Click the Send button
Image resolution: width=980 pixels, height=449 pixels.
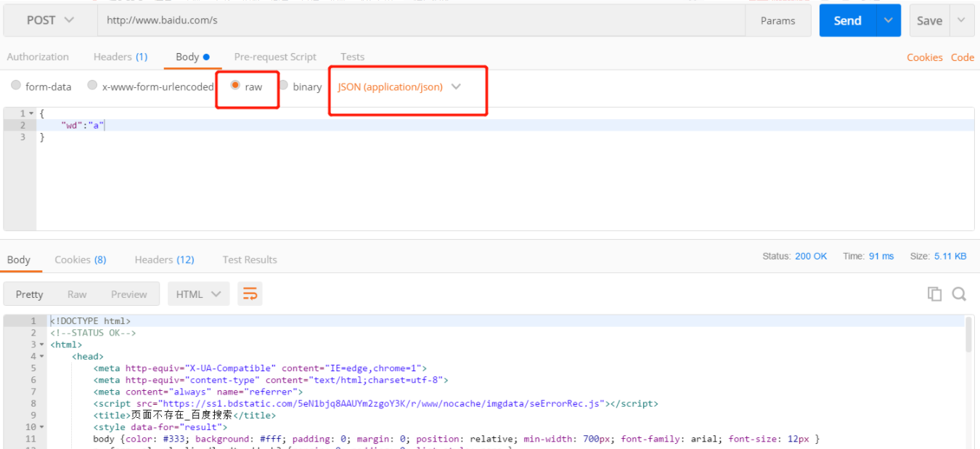(847, 20)
